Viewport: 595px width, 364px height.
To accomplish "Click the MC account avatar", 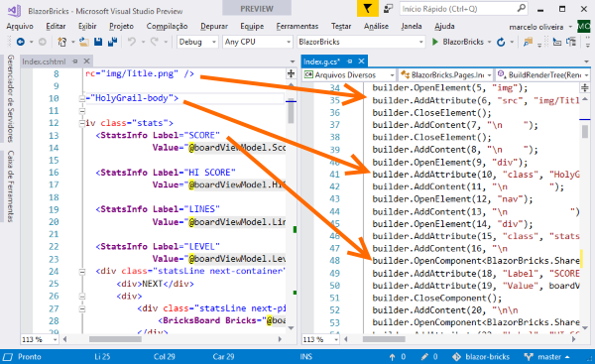I will (x=584, y=27).
